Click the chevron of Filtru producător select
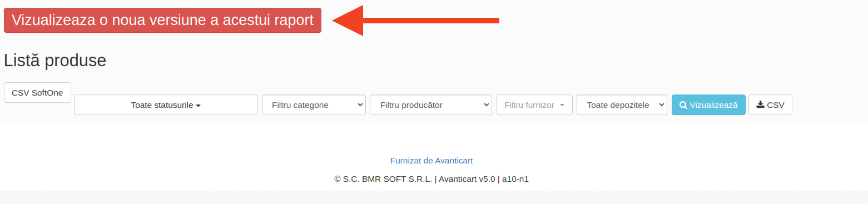The image size is (868, 204). tap(486, 105)
